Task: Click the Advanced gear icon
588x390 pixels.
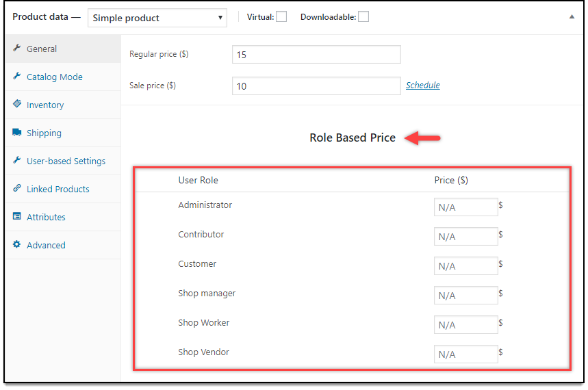Action: coord(17,244)
